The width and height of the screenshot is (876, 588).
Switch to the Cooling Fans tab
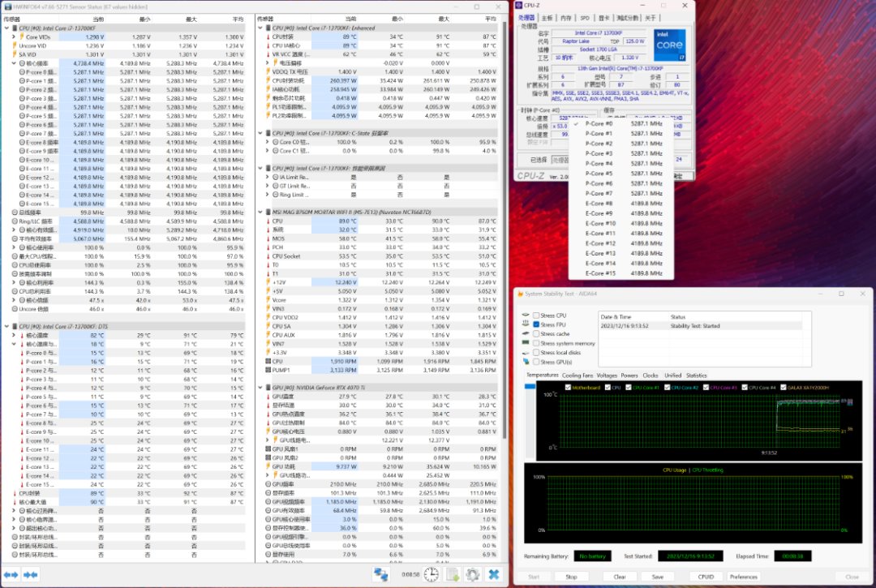tap(577, 376)
